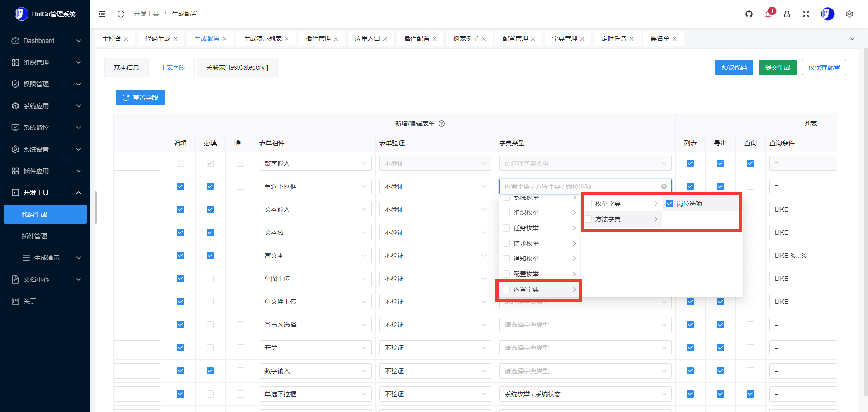Image resolution: width=868 pixels, height=412 pixels.
Task: Switch to the 基本信息 tab
Action: [x=127, y=67]
